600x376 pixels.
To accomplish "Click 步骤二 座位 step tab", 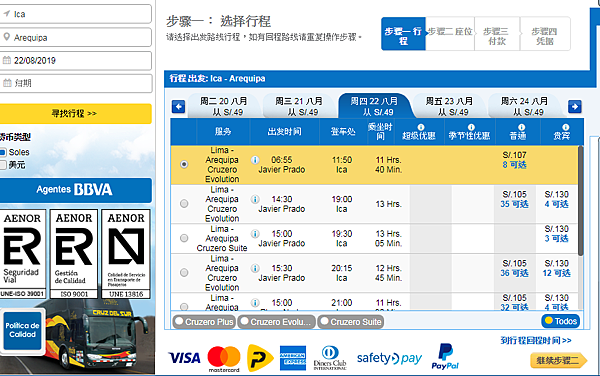I will [x=450, y=34].
